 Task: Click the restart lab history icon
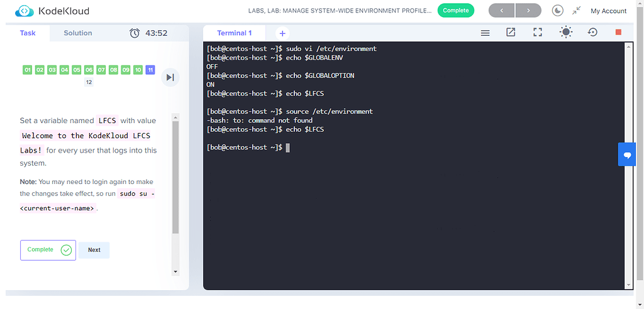[592, 32]
